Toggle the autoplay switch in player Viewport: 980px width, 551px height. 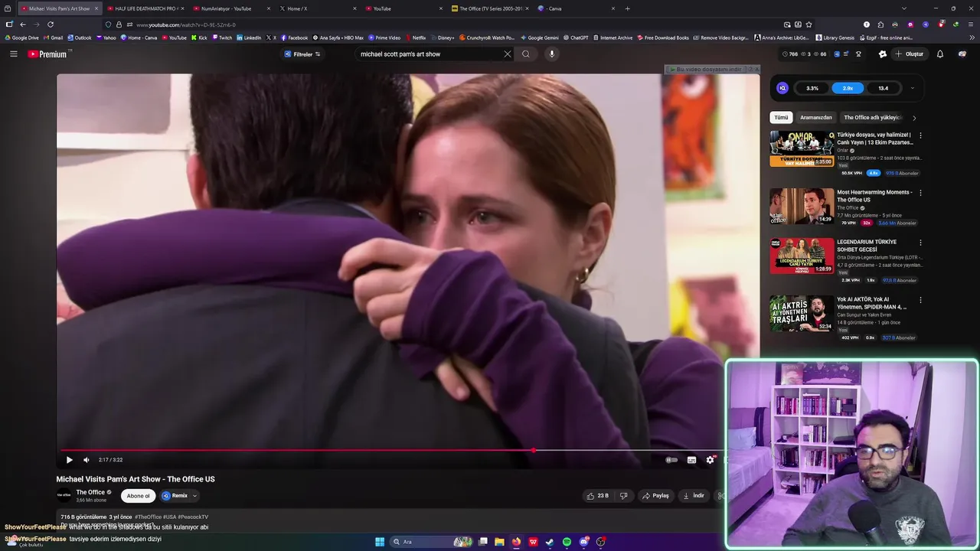coord(671,460)
